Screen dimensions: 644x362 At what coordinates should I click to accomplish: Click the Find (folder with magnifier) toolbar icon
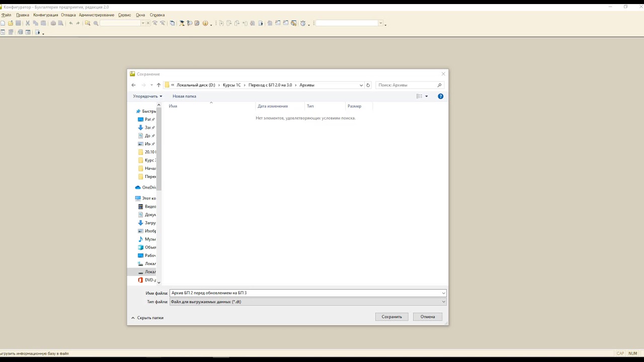click(88, 23)
